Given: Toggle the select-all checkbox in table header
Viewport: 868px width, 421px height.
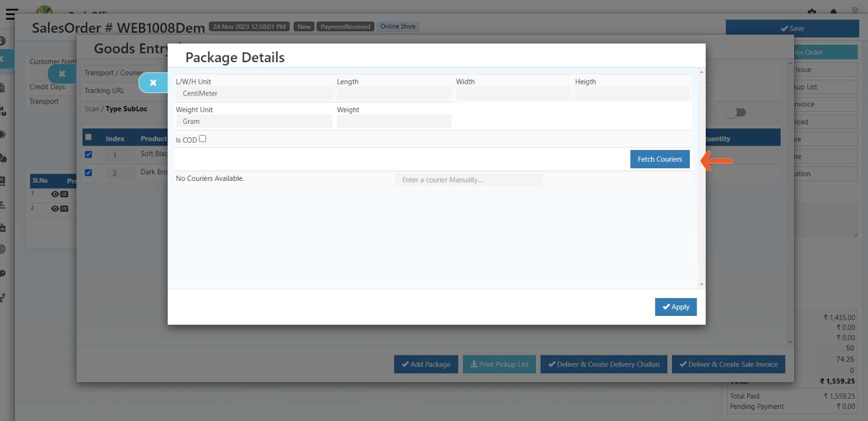Looking at the screenshot, I should point(88,137).
